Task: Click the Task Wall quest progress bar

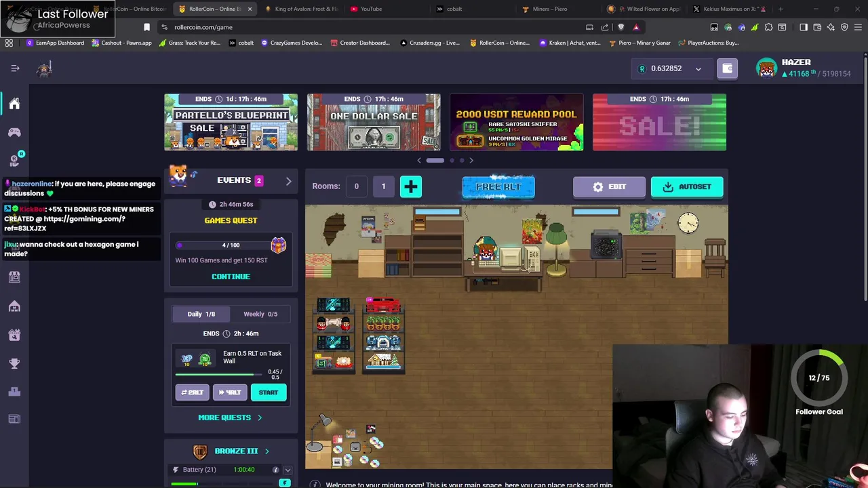Action: [219, 374]
